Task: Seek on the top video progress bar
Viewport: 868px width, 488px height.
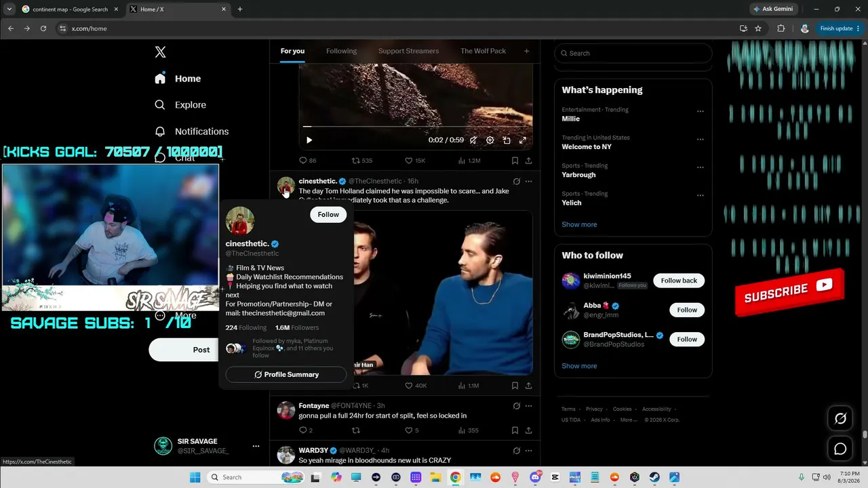Action: (x=416, y=127)
